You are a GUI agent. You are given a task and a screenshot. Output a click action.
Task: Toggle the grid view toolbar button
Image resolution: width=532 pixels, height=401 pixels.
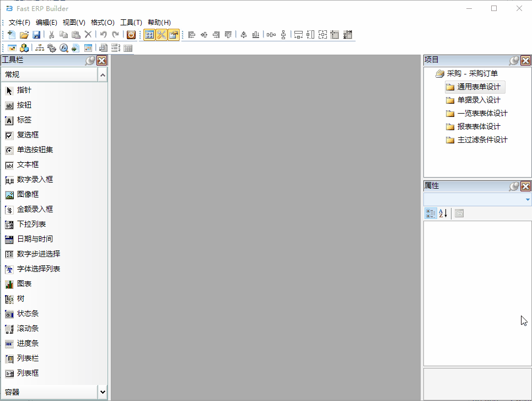click(x=149, y=35)
